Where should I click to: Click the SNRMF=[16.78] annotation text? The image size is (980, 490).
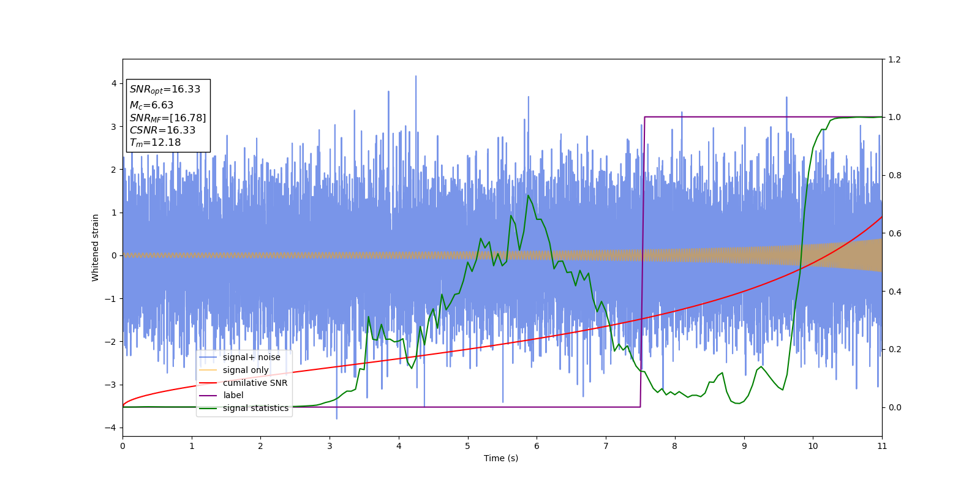[x=168, y=118]
